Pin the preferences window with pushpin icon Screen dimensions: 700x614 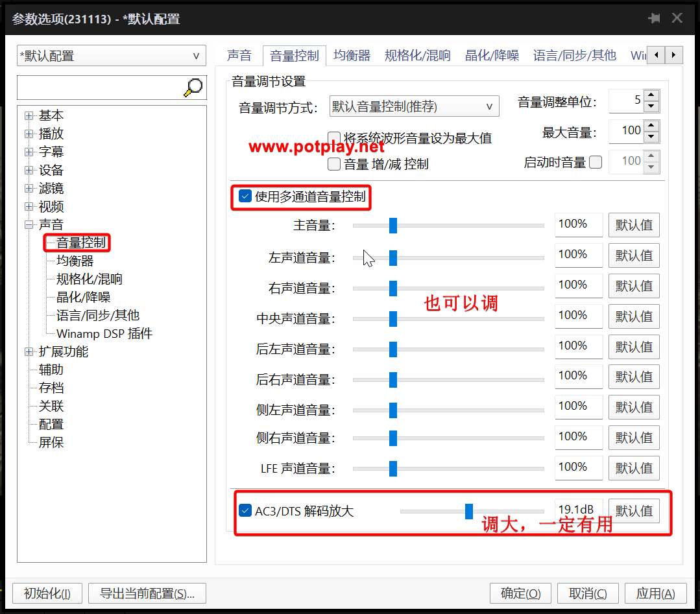tap(654, 18)
